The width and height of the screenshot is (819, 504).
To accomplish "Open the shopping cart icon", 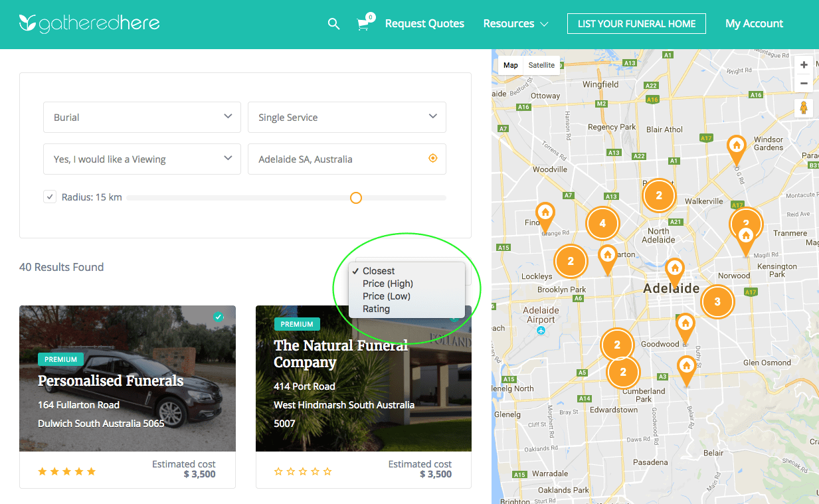I will point(363,25).
